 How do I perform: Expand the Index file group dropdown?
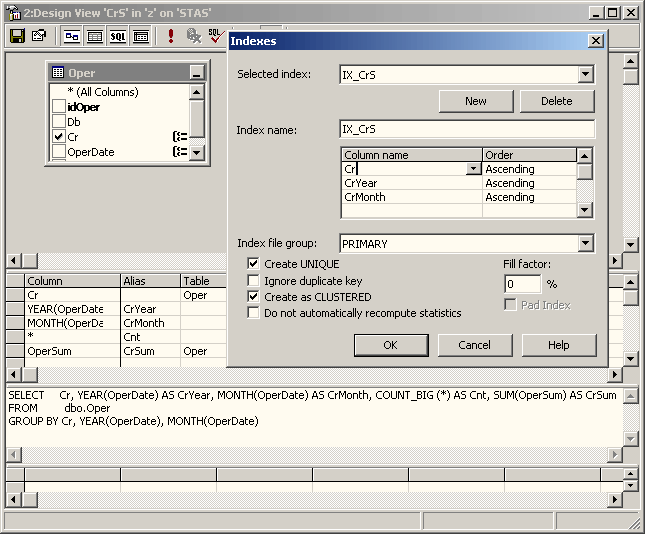586,244
